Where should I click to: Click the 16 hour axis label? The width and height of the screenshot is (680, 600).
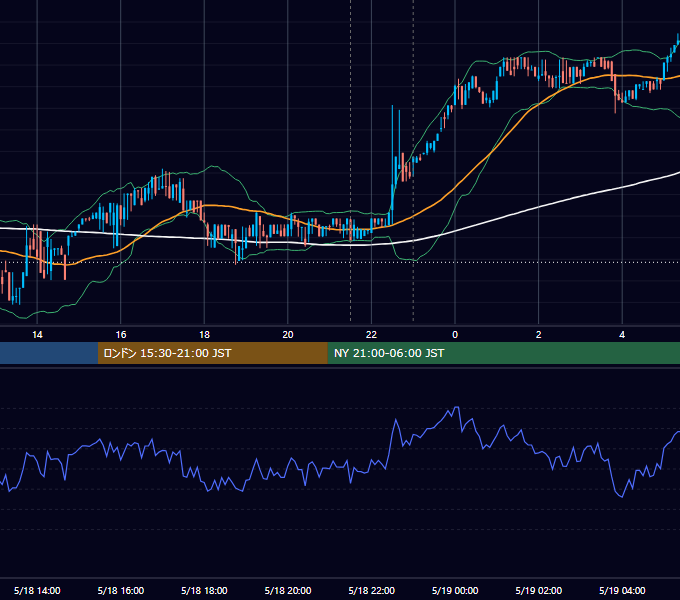[x=121, y=335]
